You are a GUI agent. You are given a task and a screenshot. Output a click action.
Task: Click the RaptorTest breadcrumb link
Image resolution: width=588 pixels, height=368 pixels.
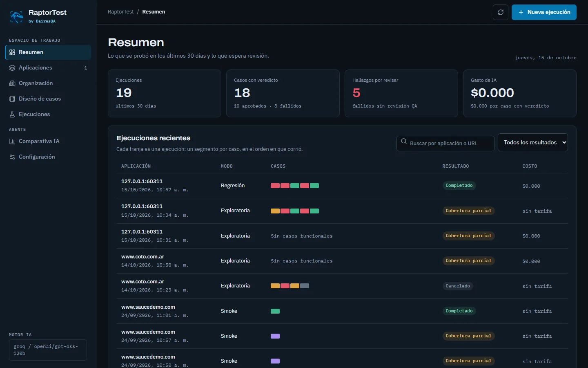120,12
